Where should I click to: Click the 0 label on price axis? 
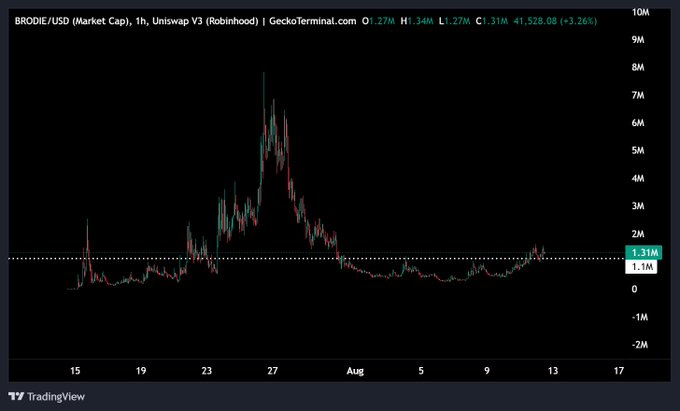pos(634,289)
